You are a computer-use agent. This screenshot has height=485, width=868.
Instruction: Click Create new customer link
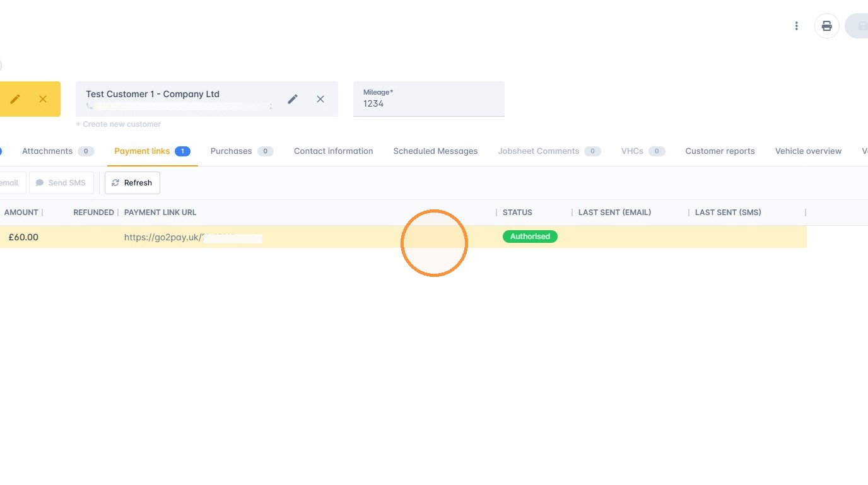point(119,124)
